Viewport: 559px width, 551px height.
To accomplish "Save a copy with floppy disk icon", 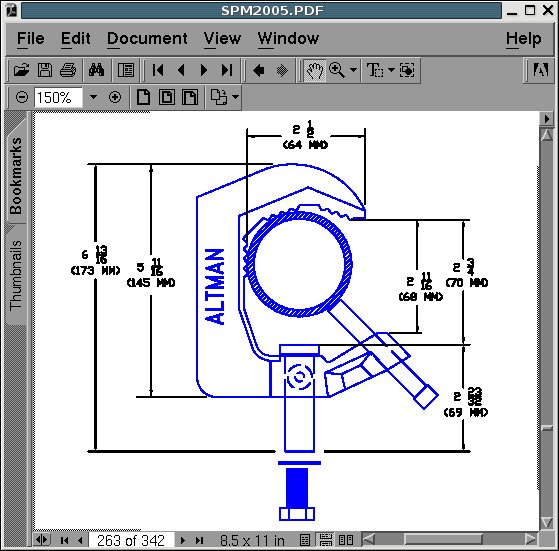I will coord(45,70).
